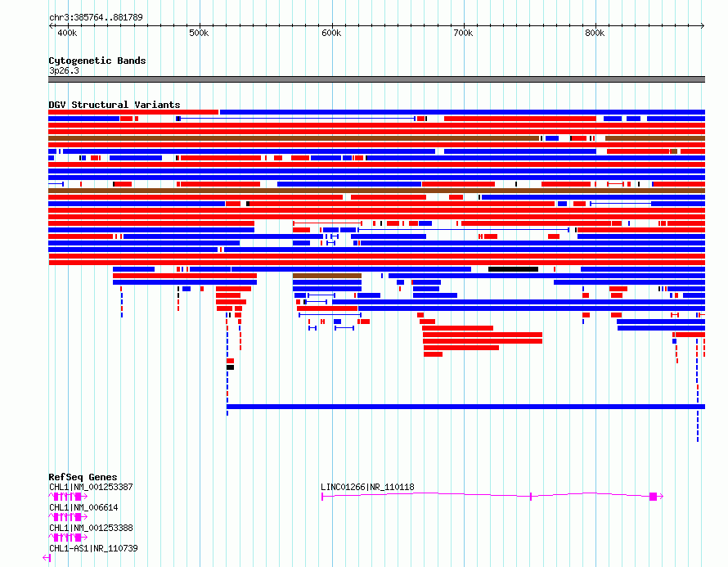This screenshot has width=728, height=567.
Task: Select the Cytogenetic Bands track title
Action: point(97,61)
